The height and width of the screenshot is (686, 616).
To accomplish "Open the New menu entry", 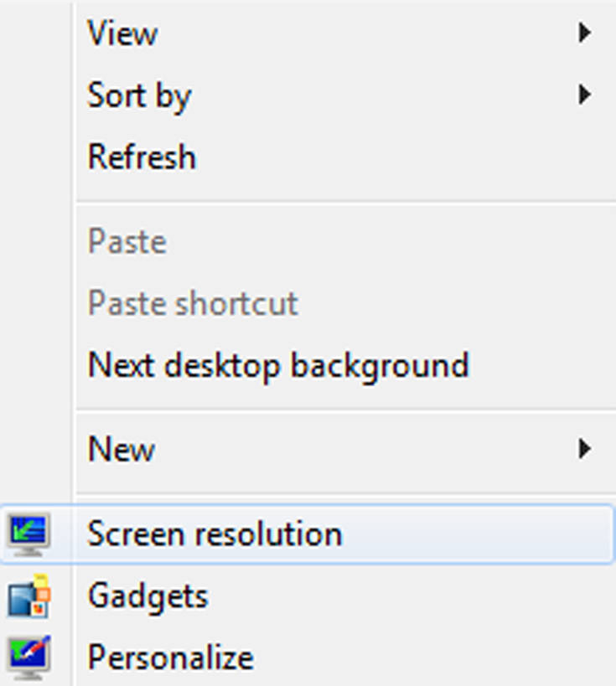I will tap(308, 449).
